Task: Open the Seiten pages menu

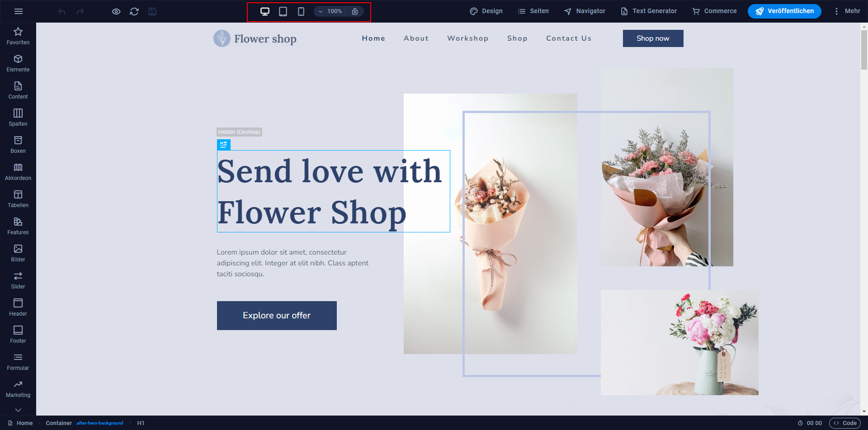Action: [x=533, y=11]
